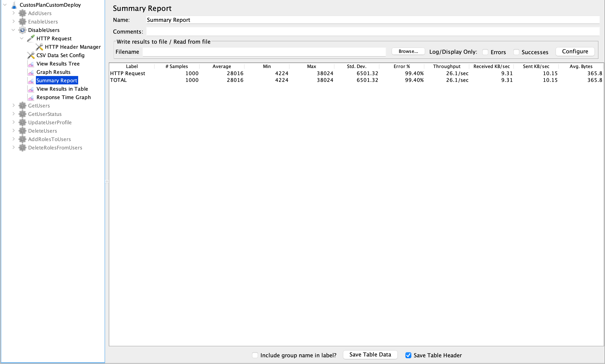Click the CustosPlanCustomDeploy test plan flask icon

(x=14, y=5)
